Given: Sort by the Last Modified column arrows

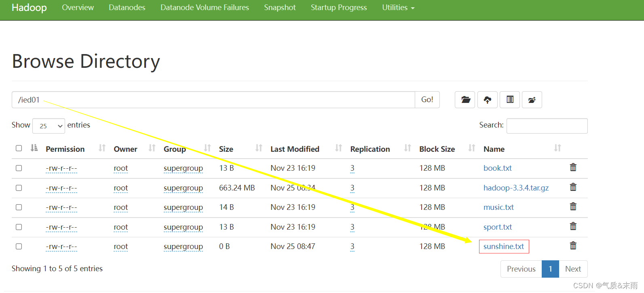Looking at the screenshot, I should pos(338,149).
